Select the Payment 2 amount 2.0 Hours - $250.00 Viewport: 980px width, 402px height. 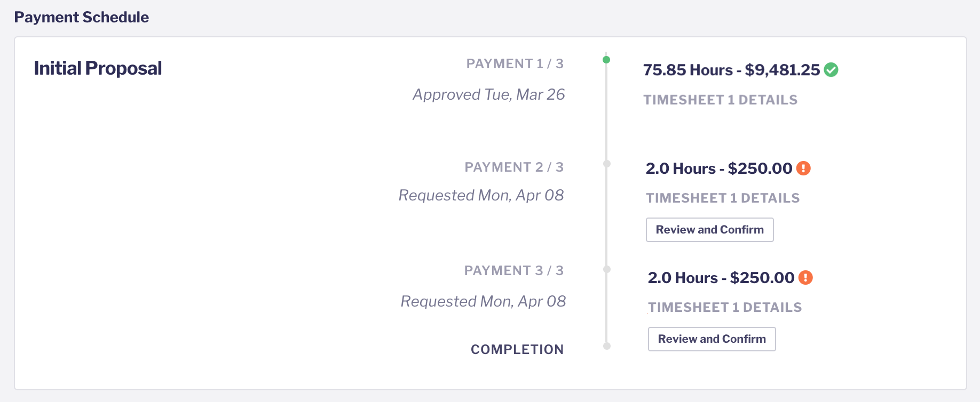719,168
